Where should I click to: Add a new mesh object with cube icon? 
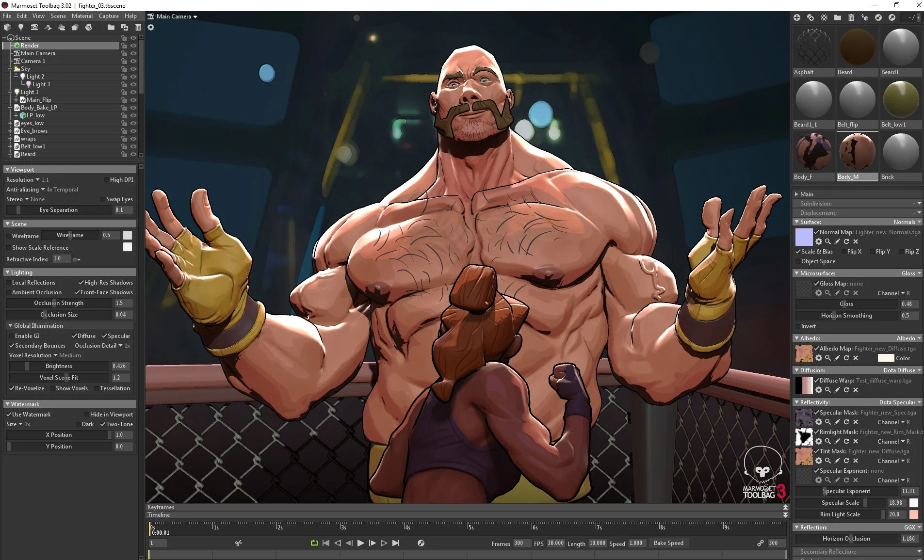click(x=7, y=27)
